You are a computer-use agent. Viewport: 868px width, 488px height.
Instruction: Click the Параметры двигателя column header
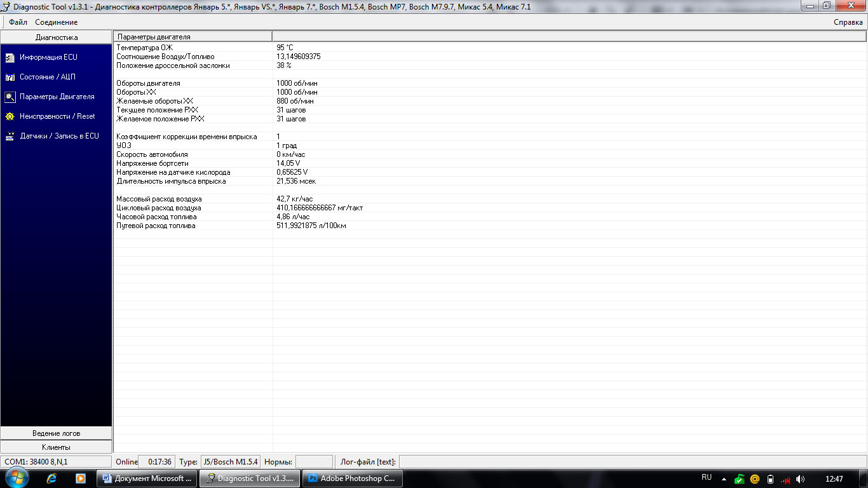(x=193, y=37)
